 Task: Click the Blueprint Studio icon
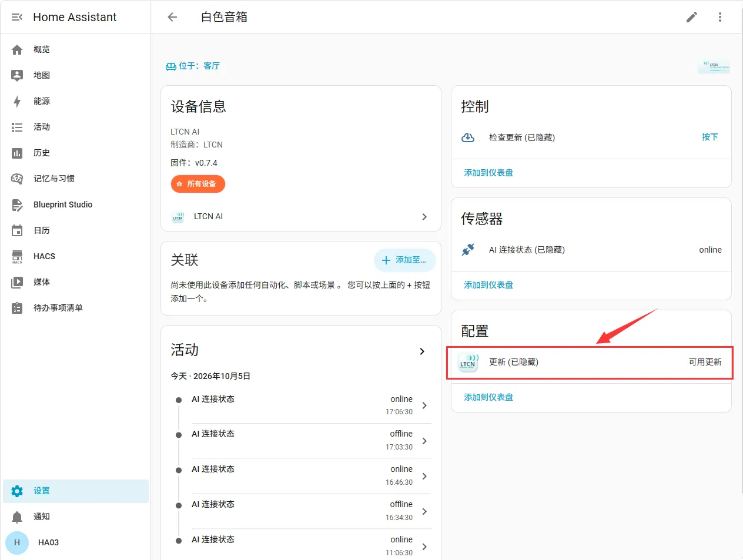[x=17, y=205]
